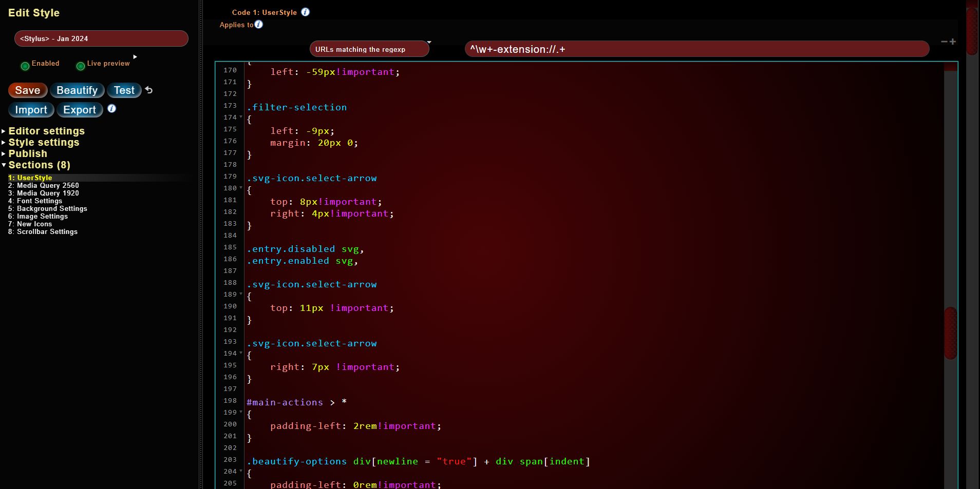Fold code block at line 194
The height and width of the screenshot is (489, 980).
pos(241,353)
